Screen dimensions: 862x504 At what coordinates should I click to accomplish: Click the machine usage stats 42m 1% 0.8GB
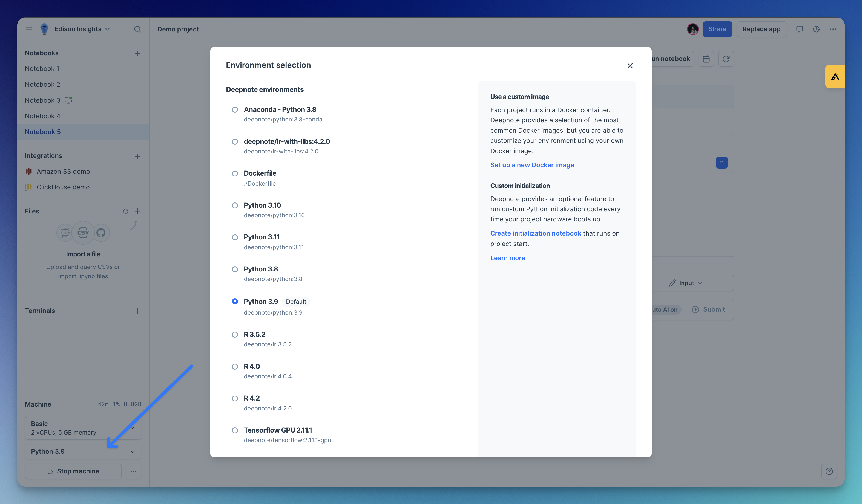(x=119, y=404)
